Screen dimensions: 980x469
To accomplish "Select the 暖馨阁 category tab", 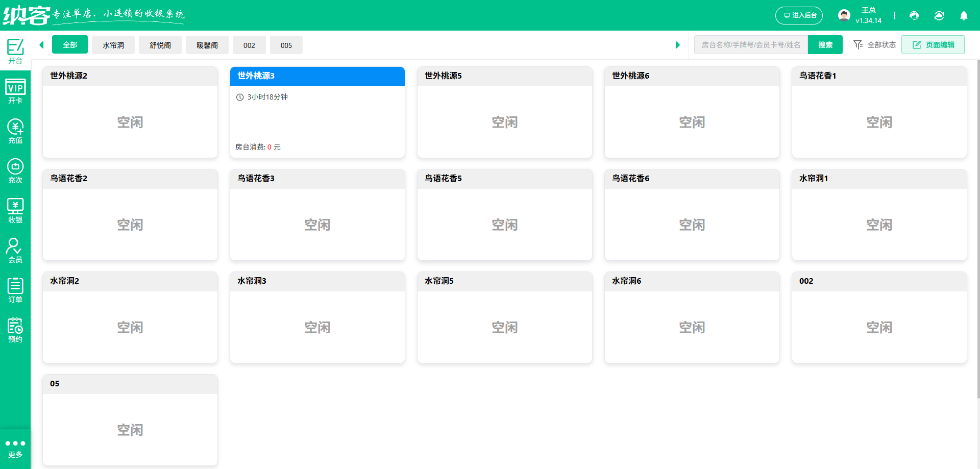I will coord(207,45).
